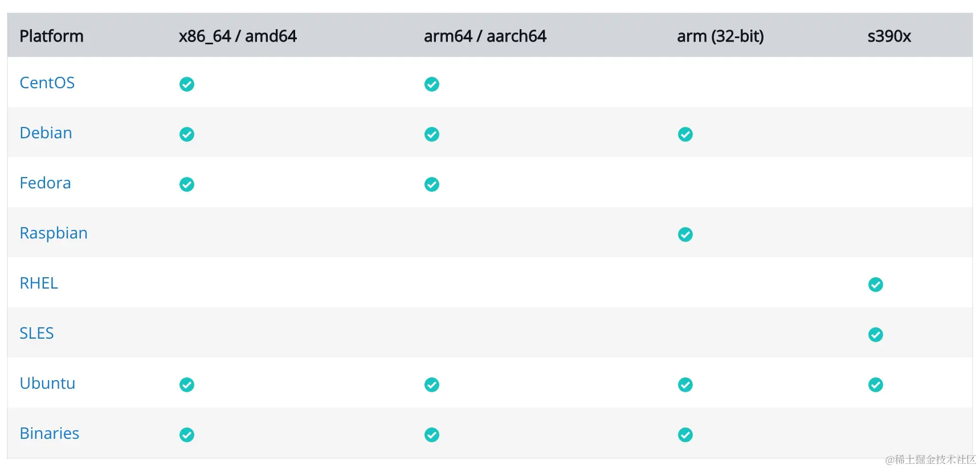980x469 pixels.
Task: Click the Fedora arm64 checkmark icon
Action: click(432, 184)
